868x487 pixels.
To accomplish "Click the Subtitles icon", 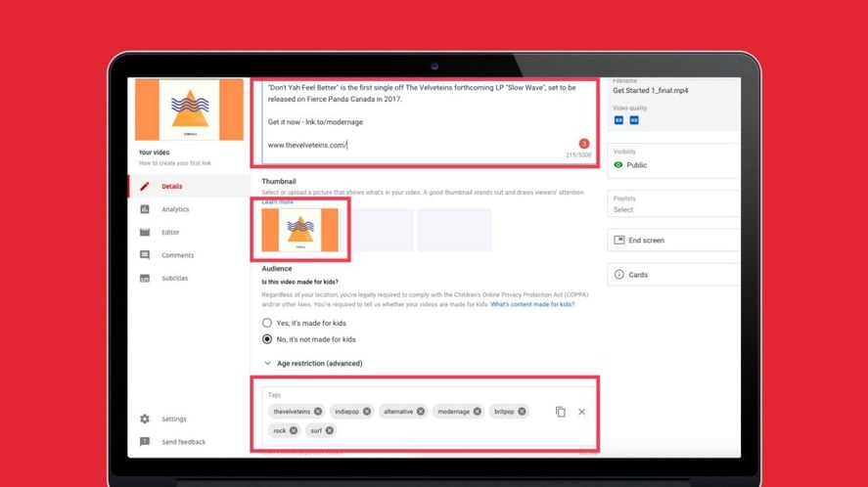I will pyautogui.click(x=145, y=279).
